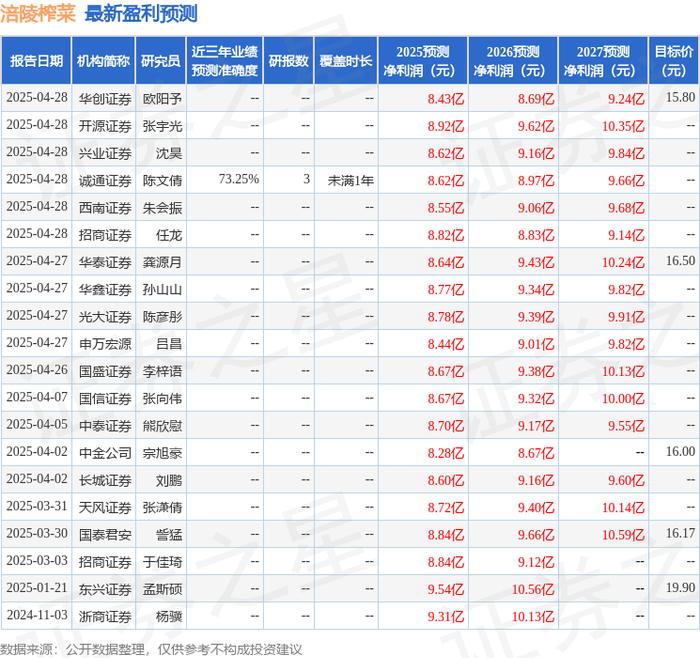Click the 73.25% accuracy value
700x658 pixels.
pyautogui.click(x=239, y=179)
